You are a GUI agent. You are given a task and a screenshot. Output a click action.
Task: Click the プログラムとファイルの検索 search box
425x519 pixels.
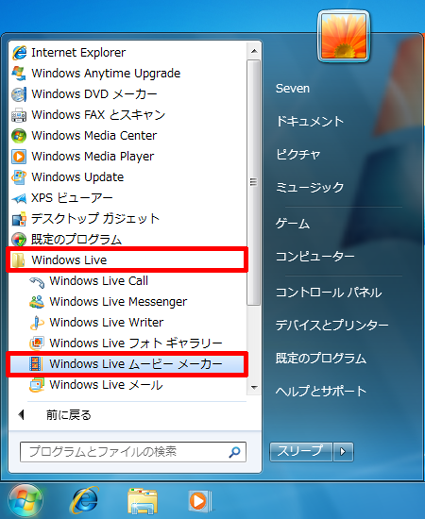133,452
